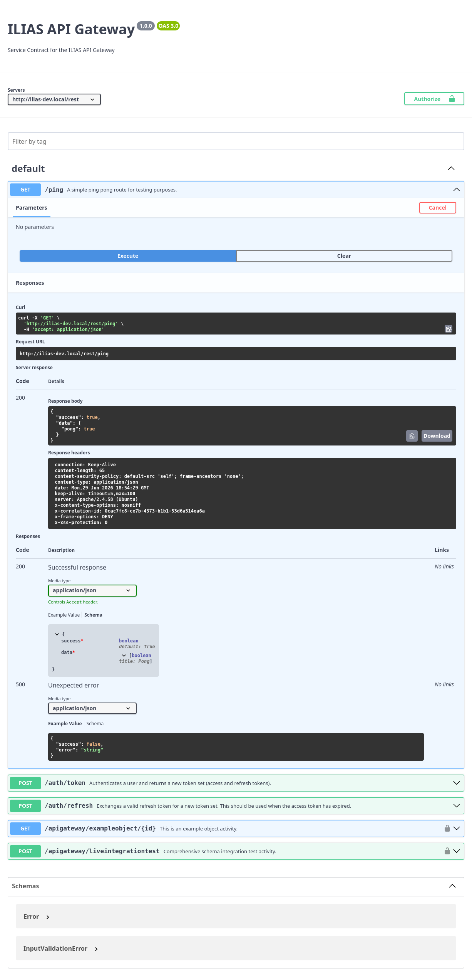Cancel the try-it-out mode
Screen dimensions: 472x980
tap(438, 208)
